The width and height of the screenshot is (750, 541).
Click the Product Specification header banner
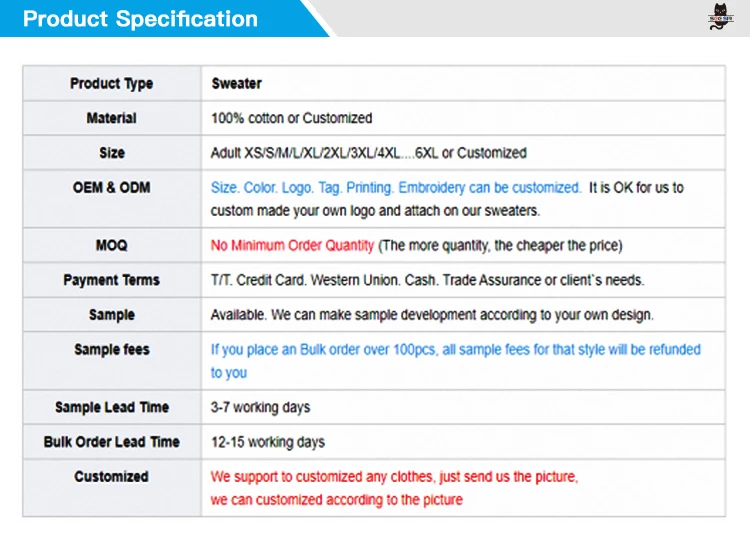tap(140, 19)
